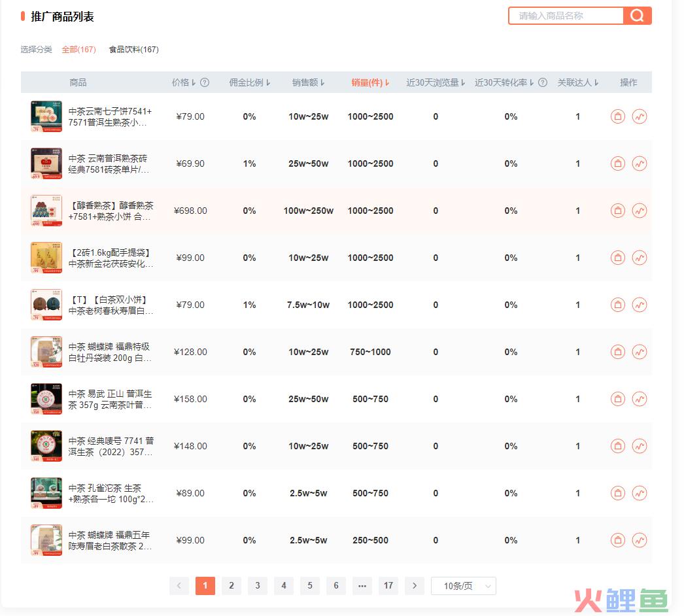Show trend chart for 金花茯砖 row

tap(640, 258)
